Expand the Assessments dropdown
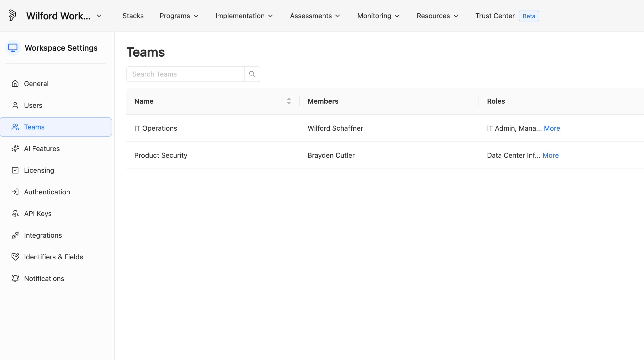This screenshot has width=644, height=360. (315, 16)
